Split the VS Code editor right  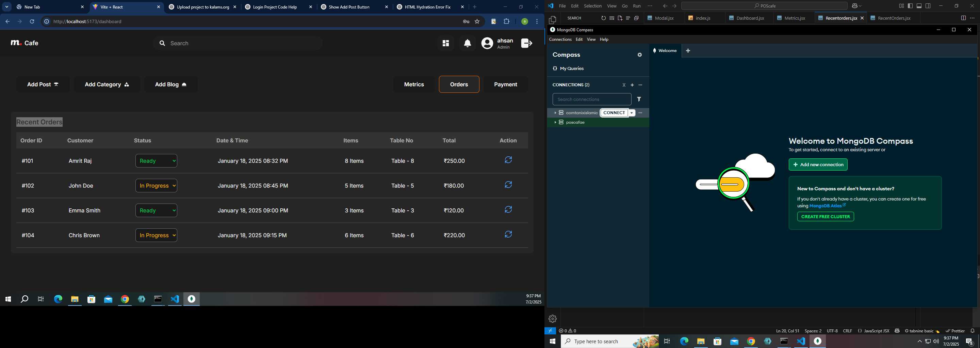pyautogui.click(x=963, y=18)
